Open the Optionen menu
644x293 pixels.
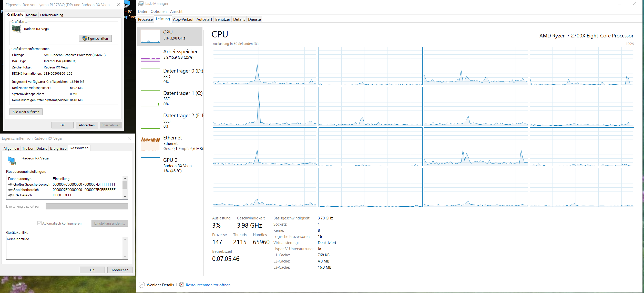158,11
